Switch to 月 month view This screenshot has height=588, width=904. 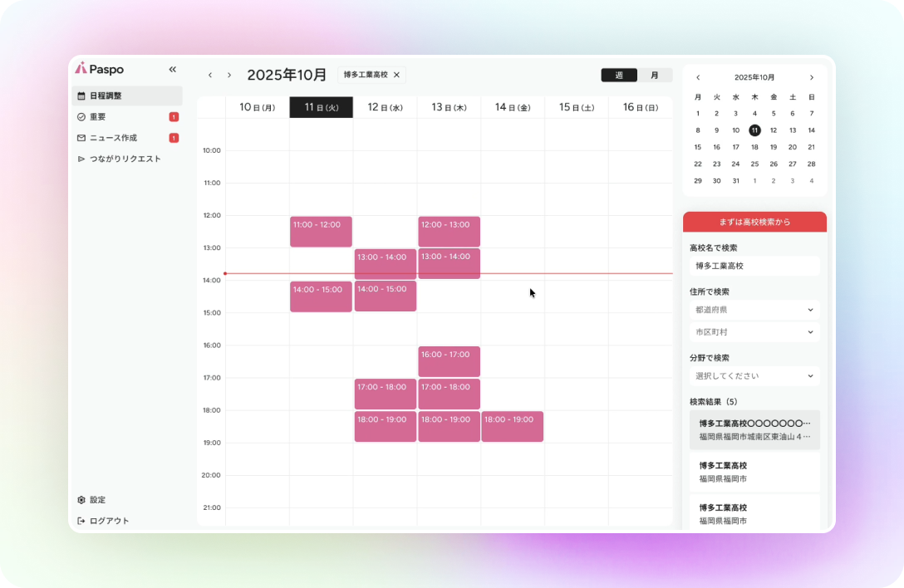(x=655, y=75)
